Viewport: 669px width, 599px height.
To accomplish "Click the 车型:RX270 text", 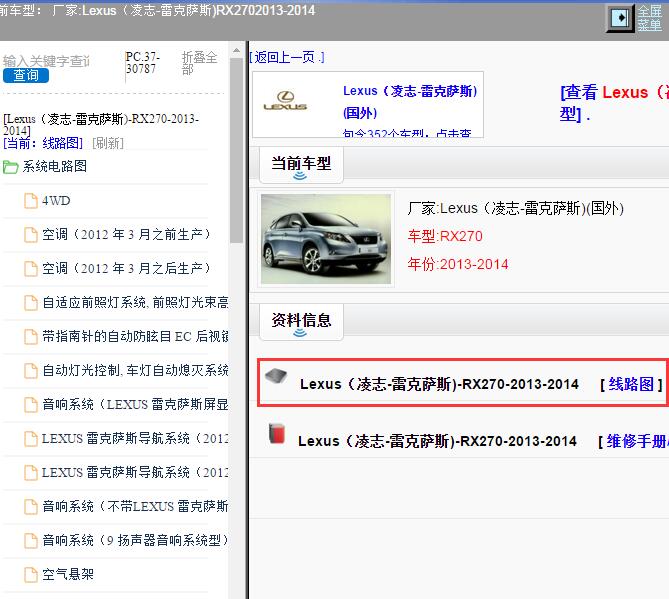I will click(x=445, y=236).
